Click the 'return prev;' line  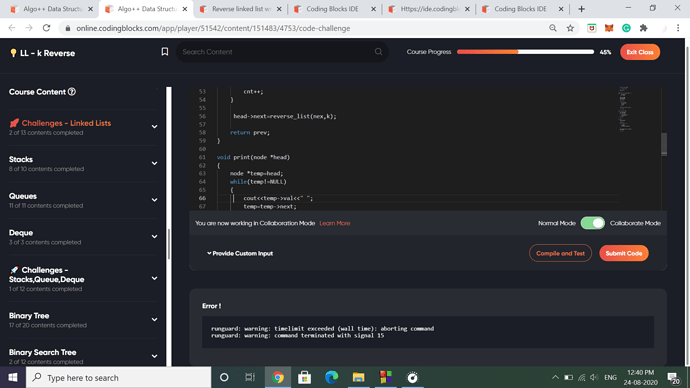(x=250, y=132)
